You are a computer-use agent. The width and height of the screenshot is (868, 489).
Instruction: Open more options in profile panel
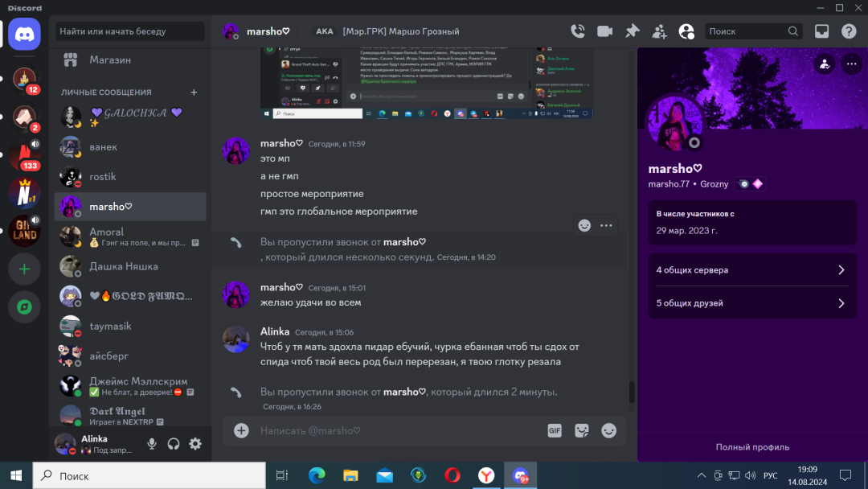click(851, 64)
